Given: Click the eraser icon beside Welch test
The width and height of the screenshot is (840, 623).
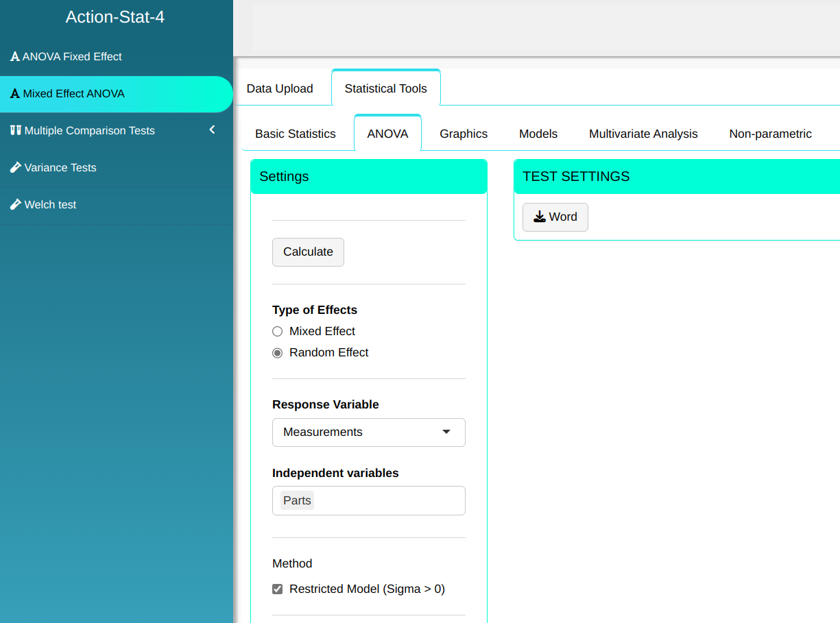Looking at the screenshot, I should pos(16,204).
